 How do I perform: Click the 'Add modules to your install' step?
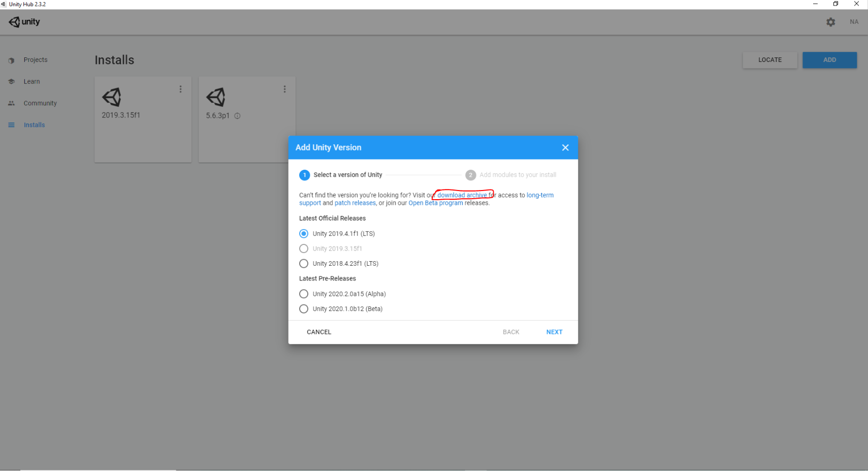click(x=518, y=175)
